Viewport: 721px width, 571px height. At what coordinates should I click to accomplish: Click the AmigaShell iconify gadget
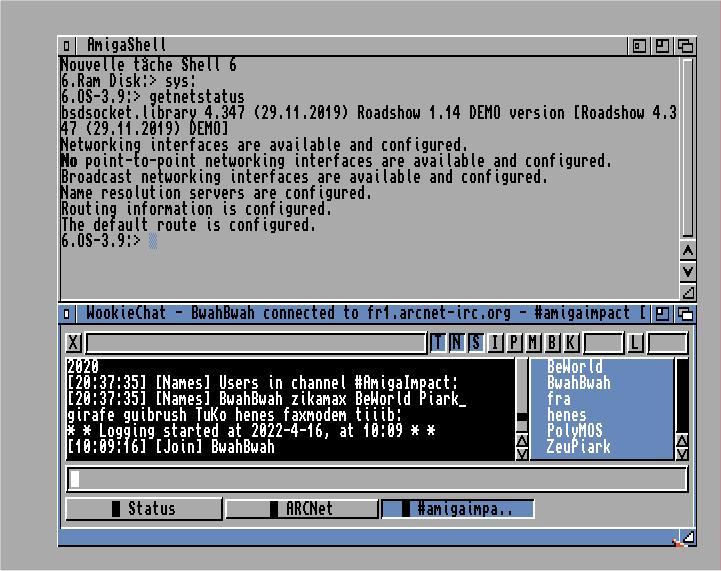point(639,46)
